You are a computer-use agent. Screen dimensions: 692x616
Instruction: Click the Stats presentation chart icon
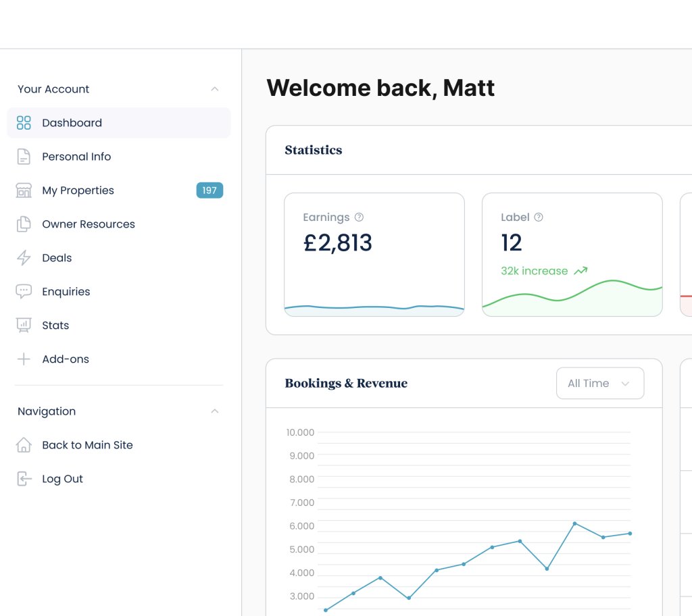pos(24,326)
